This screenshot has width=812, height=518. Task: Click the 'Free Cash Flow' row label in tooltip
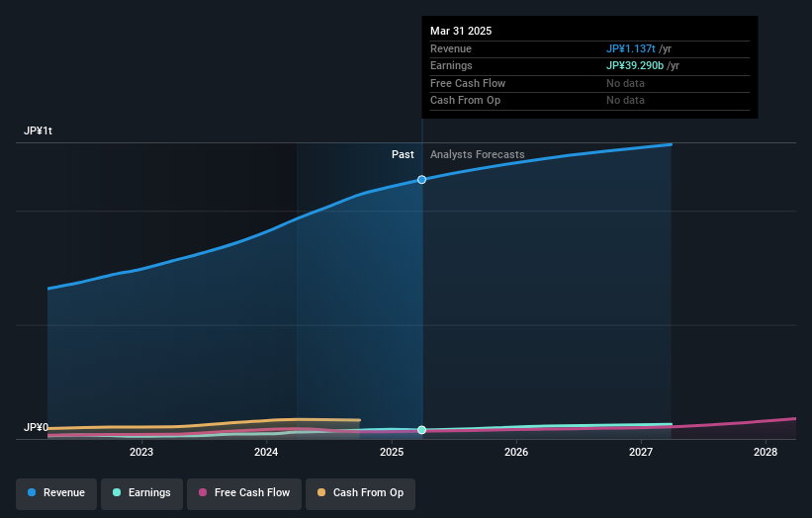coord(468,83)
